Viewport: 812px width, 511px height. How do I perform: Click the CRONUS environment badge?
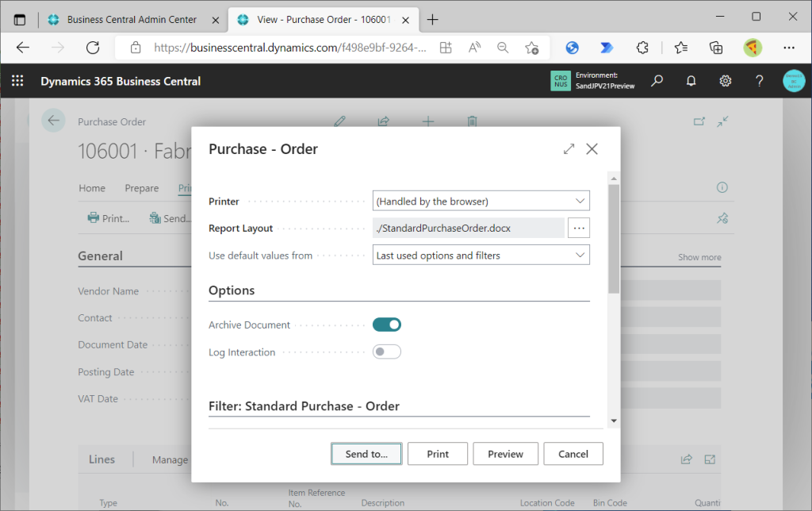(561, 81)
